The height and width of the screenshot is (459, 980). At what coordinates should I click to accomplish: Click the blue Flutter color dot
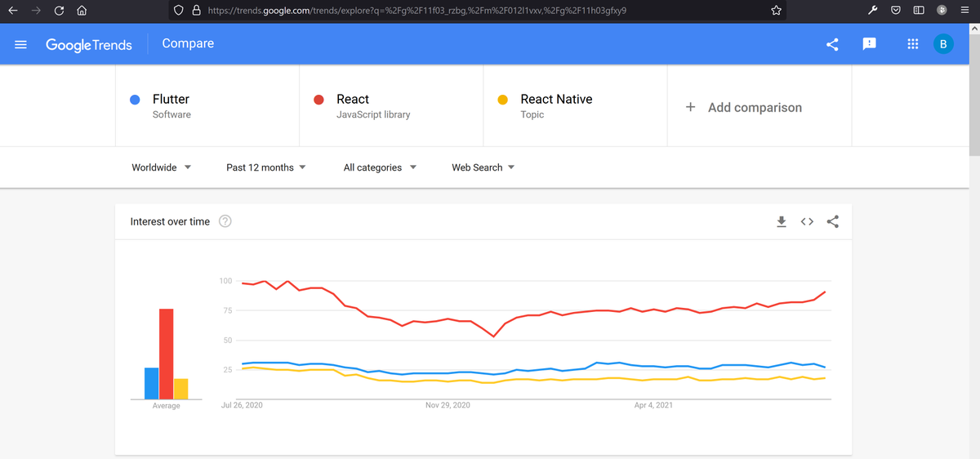point(136,100)
